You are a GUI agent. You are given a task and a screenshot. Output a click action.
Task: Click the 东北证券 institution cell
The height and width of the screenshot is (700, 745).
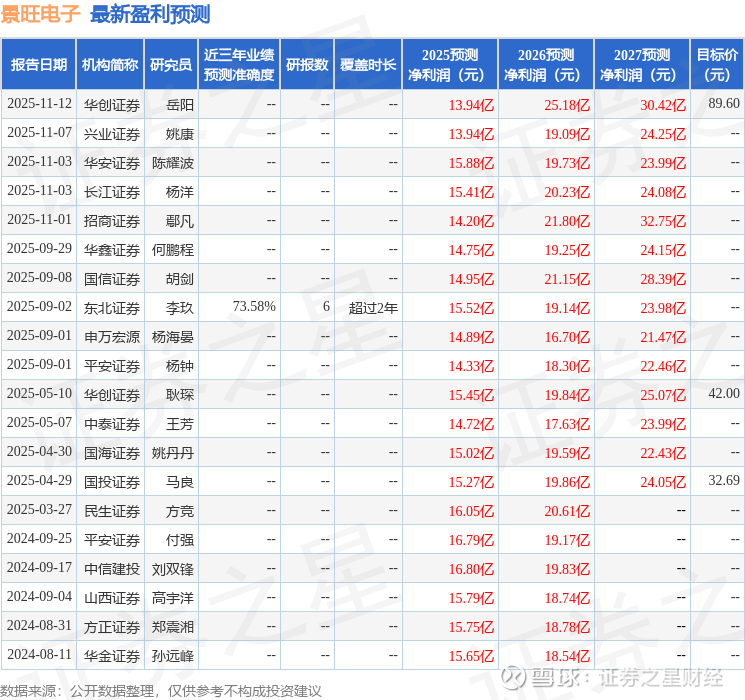pos(112,308)
